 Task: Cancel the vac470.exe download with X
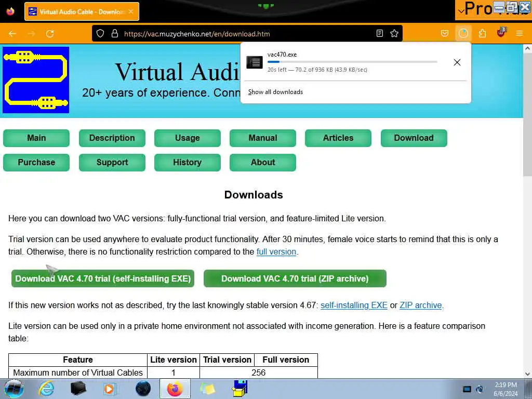[x=457, y=62]
